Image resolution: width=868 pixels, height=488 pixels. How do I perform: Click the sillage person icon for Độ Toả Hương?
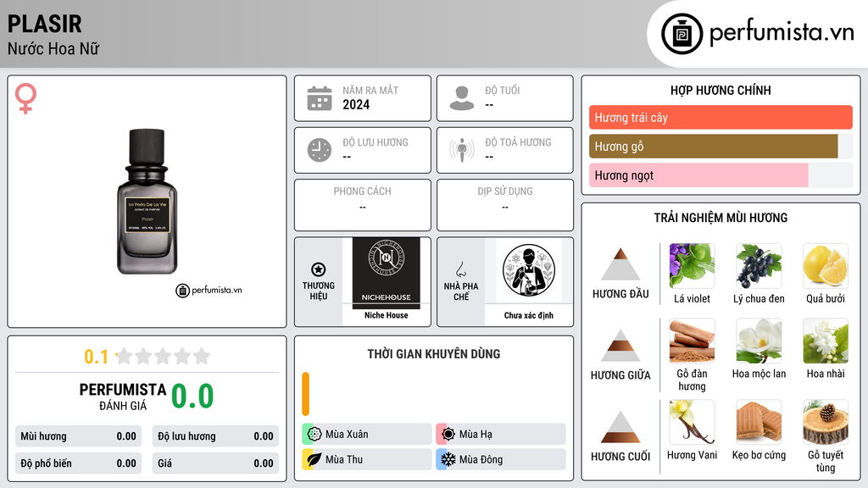click(x=462, y=150)
